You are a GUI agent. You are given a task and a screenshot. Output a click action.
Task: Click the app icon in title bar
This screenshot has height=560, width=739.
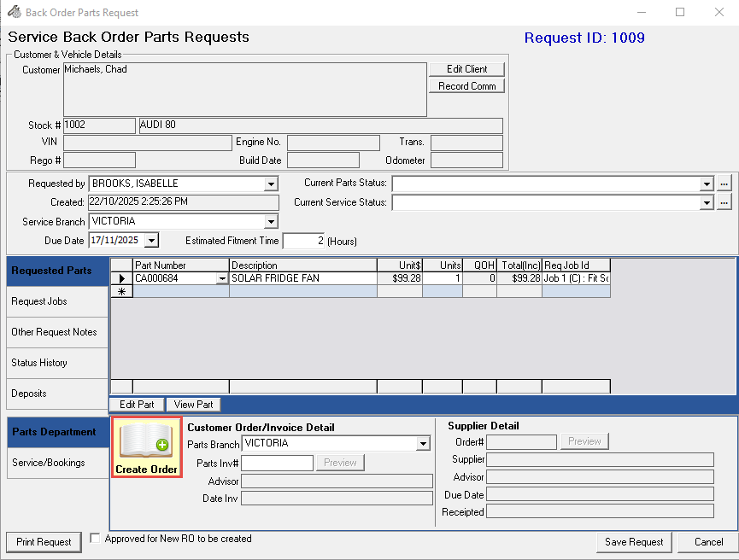coord(14,12)
